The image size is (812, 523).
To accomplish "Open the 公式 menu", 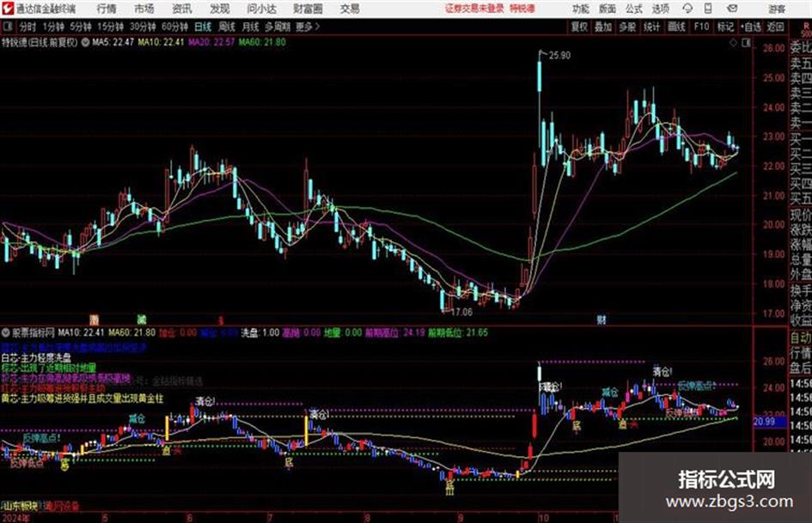I will click(x=634, y=9).
